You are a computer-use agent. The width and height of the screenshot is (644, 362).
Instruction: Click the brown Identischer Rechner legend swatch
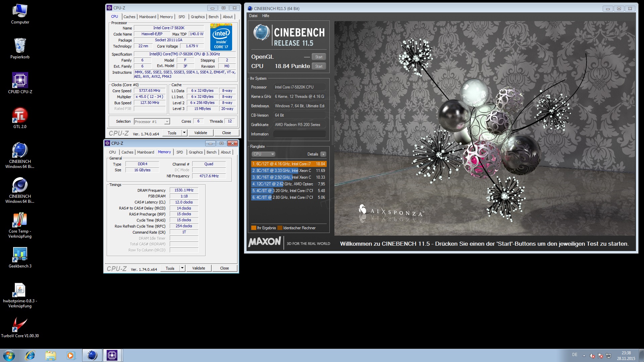[280, 228]
